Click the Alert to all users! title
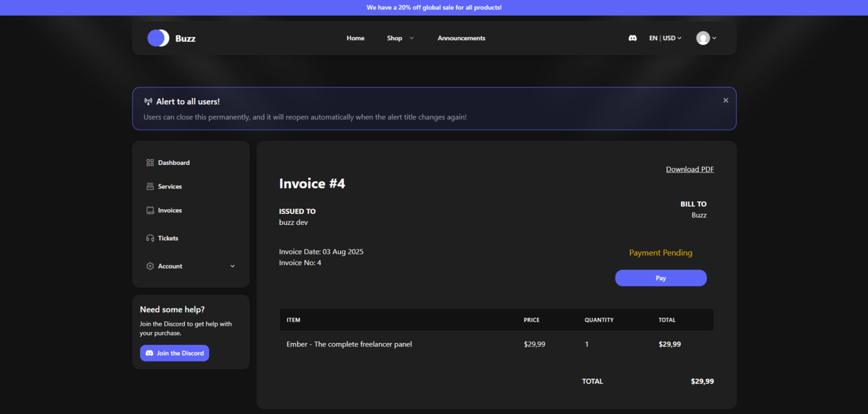868x414 pixels. pos(188,101)
